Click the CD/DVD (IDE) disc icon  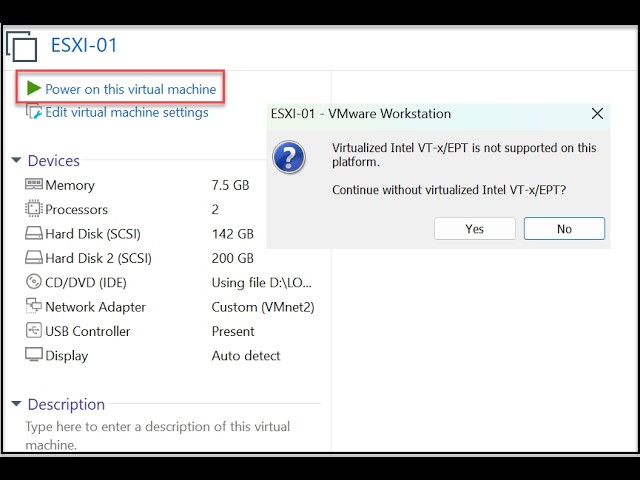[33, 282]
